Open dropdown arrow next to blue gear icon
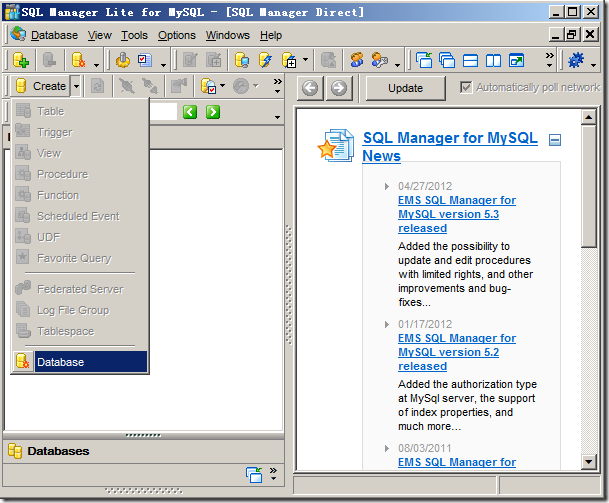Viewport: 609px width, 503px height. 593,65
